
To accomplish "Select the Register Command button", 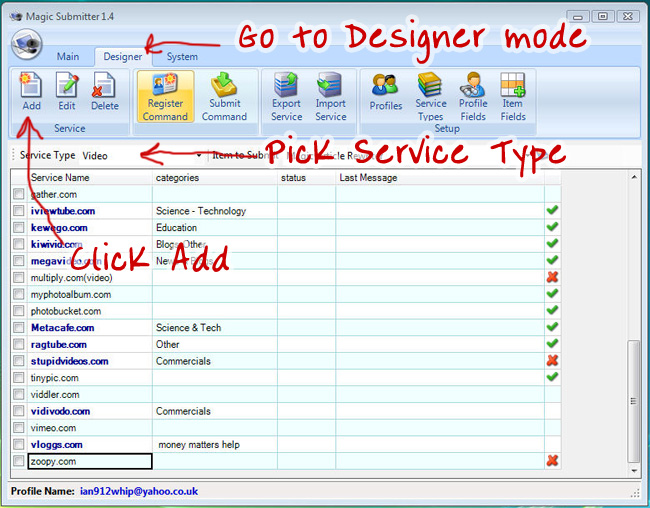I will tap(165, 96).
